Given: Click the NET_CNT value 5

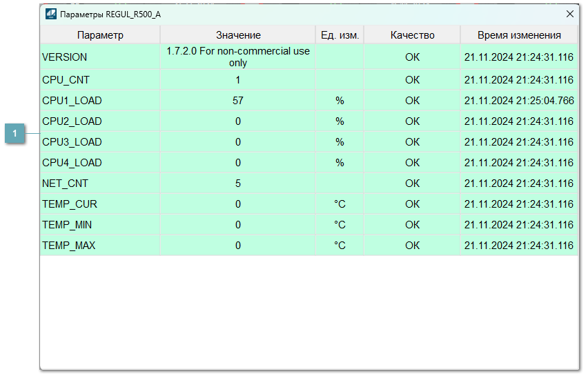Looking at the screenshot, I should [237, 183].
